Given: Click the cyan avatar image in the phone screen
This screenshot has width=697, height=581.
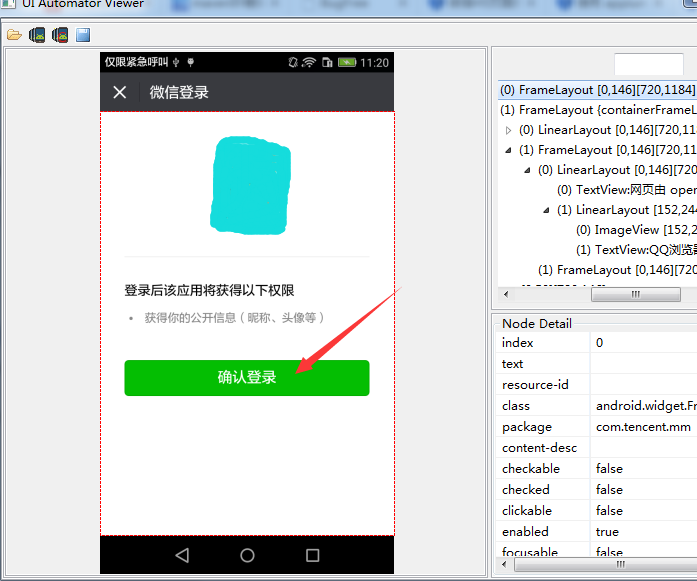Looking at the screenshot, I should (250, 185).
